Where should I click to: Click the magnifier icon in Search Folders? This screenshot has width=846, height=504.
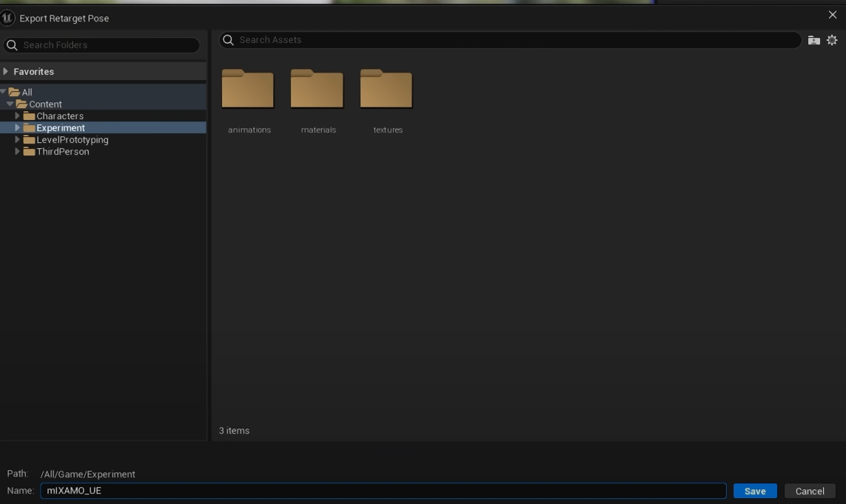(x=12, y=45)
